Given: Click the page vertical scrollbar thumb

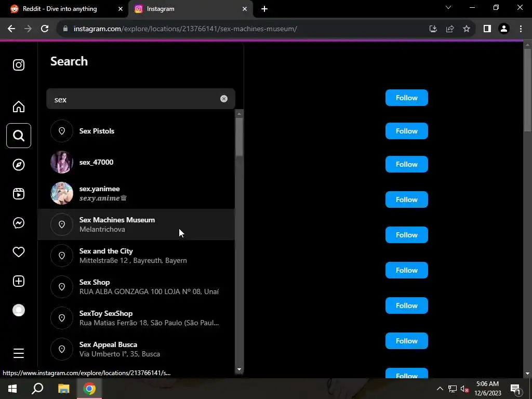Looking at the screenshot, I should tap(527, 90).
